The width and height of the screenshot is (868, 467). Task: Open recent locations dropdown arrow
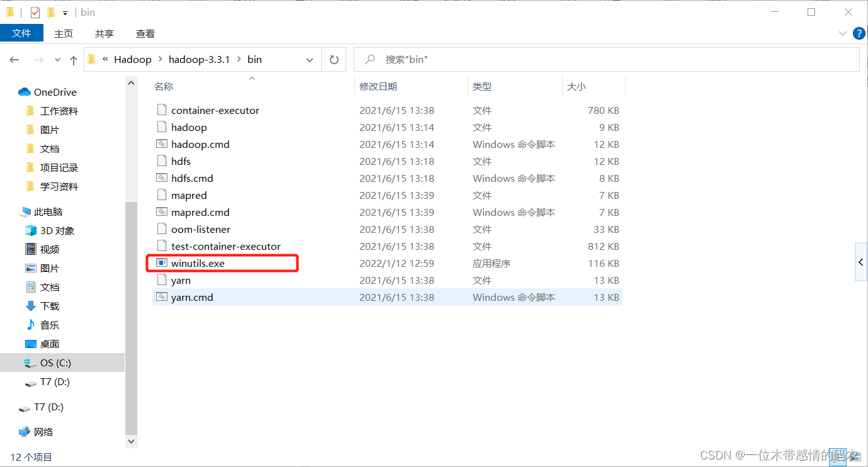pyautogui.click(x=57, y=60)
